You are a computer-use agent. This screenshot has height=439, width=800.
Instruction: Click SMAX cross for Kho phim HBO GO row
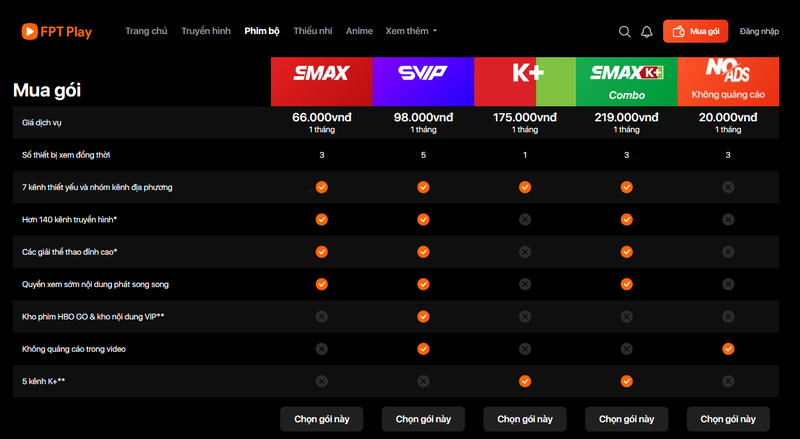click(321, 316)
